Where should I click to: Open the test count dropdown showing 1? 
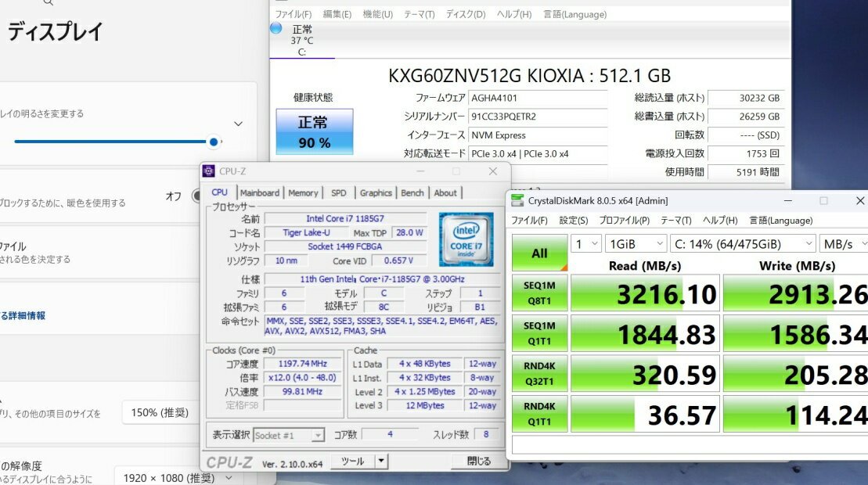585,244
